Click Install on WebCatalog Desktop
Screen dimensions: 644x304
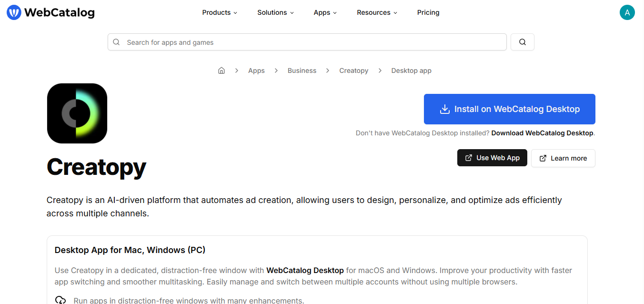[510, 109]
